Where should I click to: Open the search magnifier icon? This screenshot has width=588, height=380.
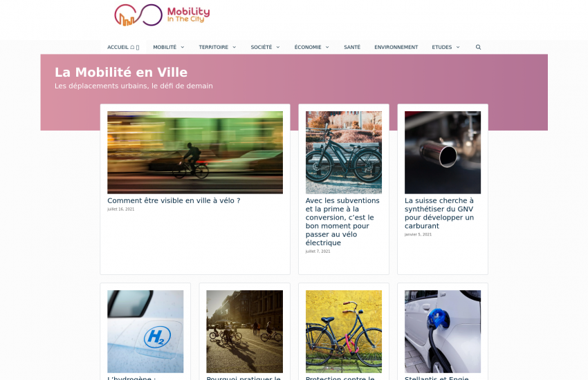pos(478,47)
